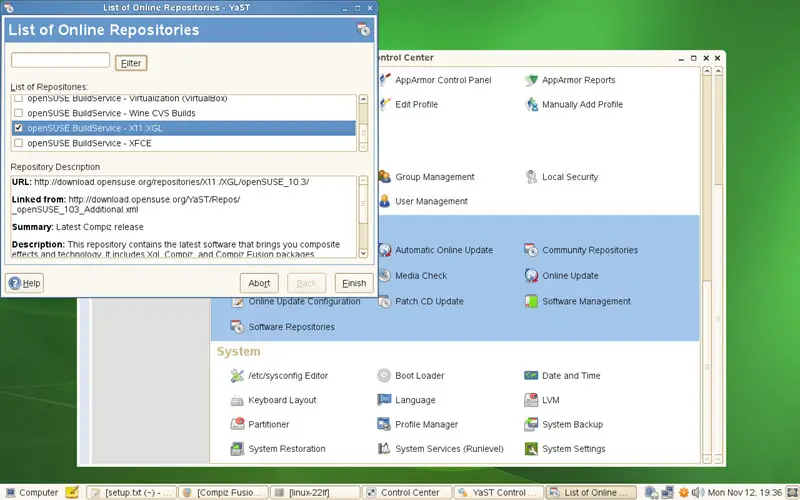Click the System section heading in Control Center
The image size is (800, 500).
(238, 352)
